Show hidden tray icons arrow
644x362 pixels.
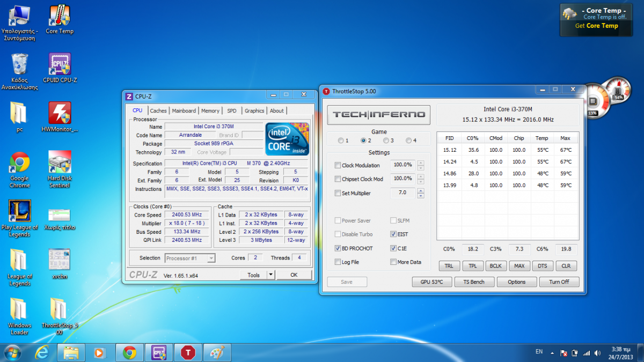click(553, 353)
